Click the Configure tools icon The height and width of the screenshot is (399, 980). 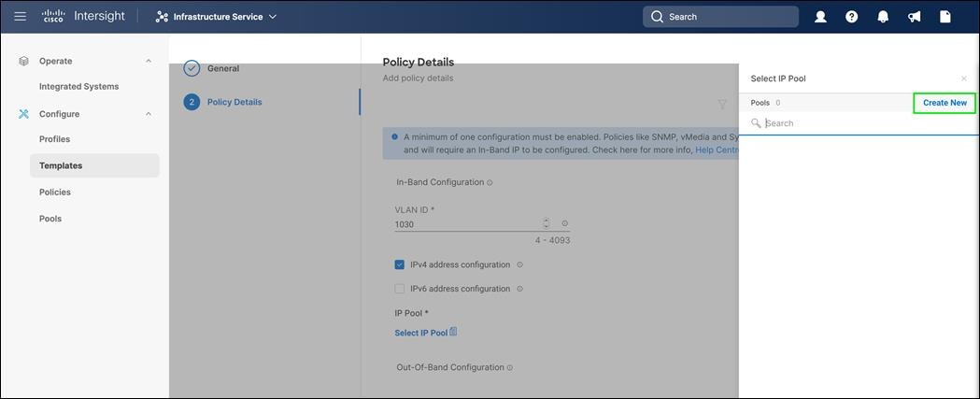click(23, 114)
